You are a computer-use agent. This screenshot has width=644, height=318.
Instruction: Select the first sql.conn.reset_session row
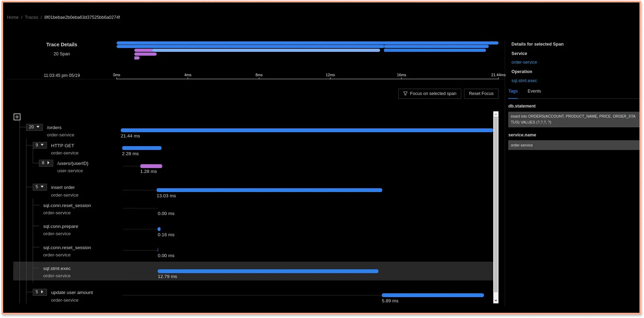tap(253, 209)
